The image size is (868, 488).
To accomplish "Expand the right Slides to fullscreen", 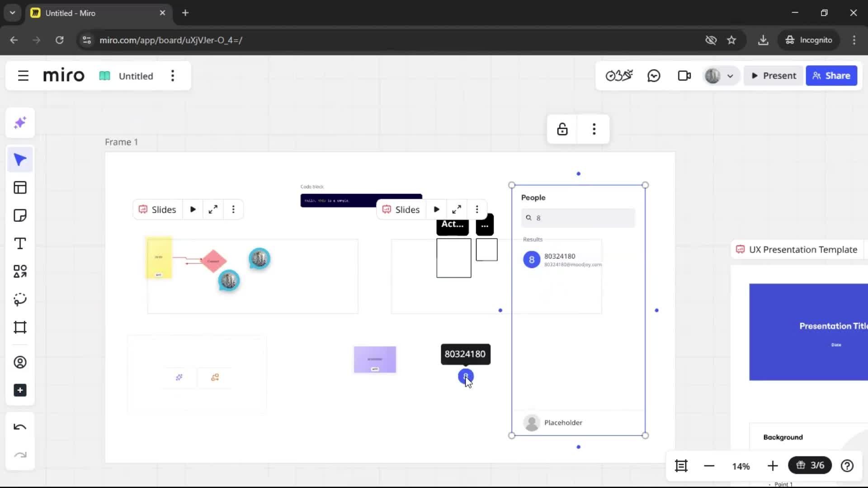I will [457, 210].
